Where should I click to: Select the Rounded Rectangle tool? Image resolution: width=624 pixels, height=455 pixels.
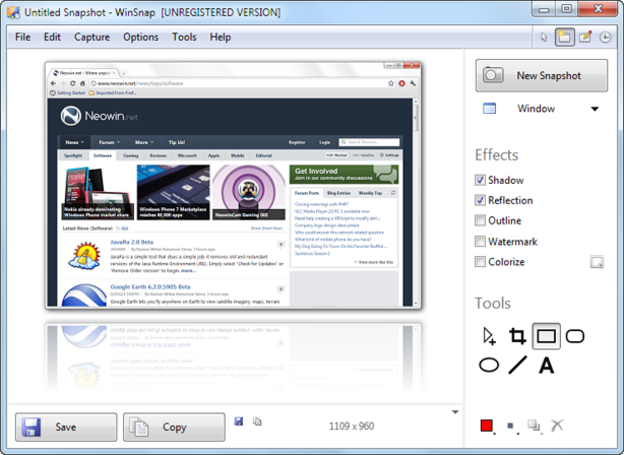575,336
